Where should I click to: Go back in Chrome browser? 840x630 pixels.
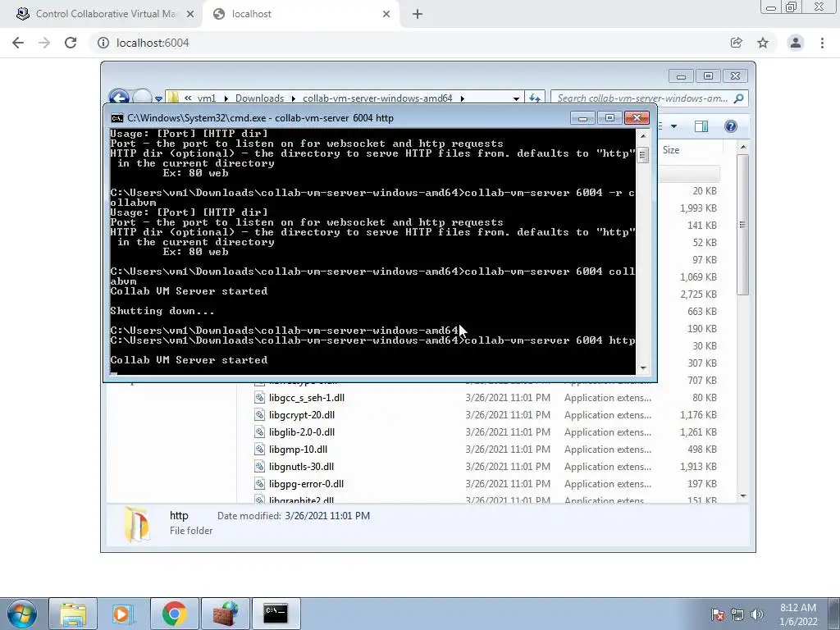[x=18, y=43]
